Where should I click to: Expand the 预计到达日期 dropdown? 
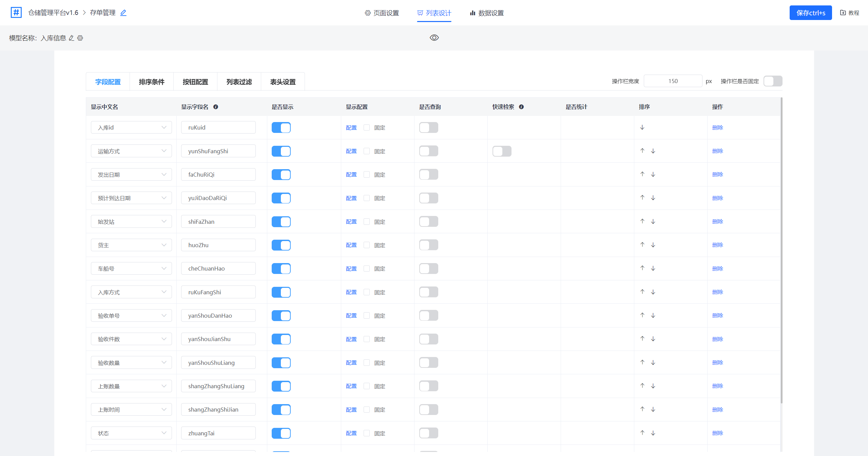[131, 198]
